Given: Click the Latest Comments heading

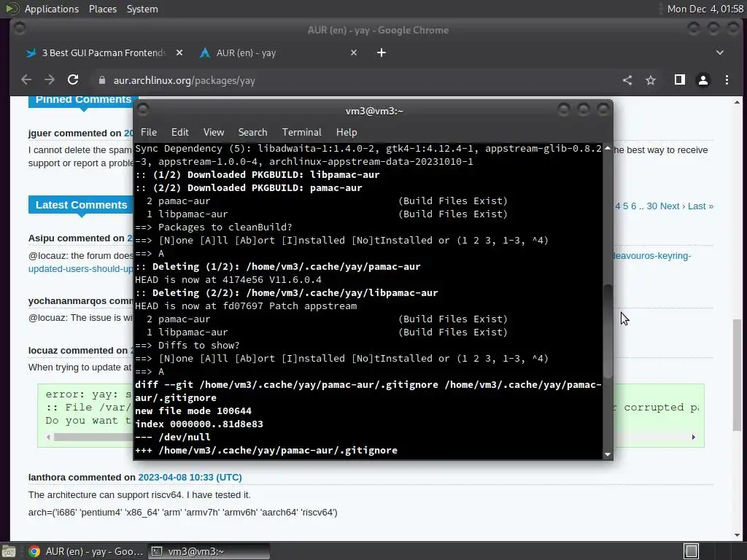Looking at the screenshot, I should click(82, 205).
